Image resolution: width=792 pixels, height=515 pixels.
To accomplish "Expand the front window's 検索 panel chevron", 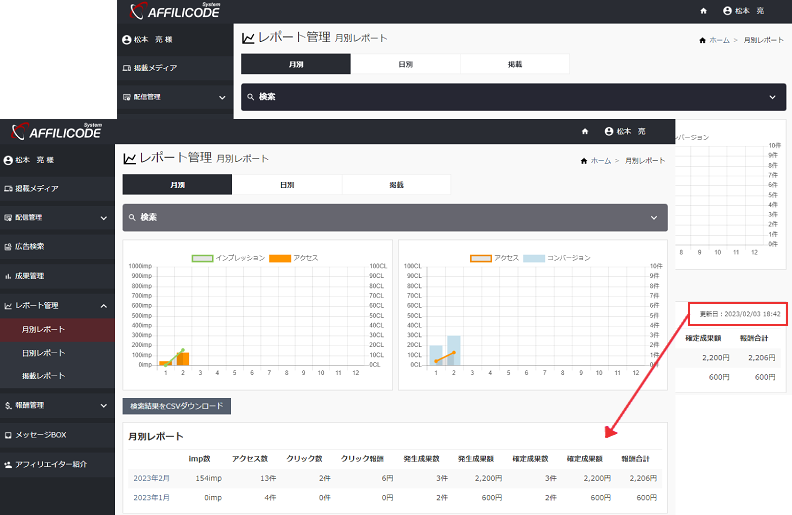I will (x=654, y=217).
